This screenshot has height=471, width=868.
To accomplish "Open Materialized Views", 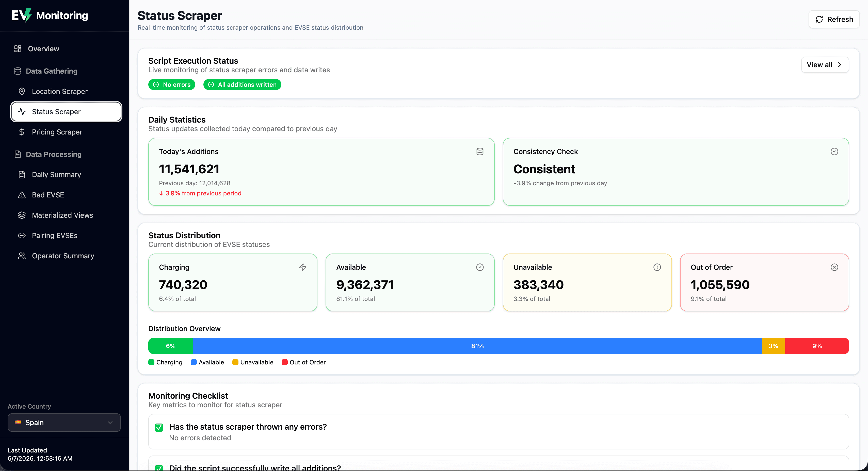I will 66,215.
